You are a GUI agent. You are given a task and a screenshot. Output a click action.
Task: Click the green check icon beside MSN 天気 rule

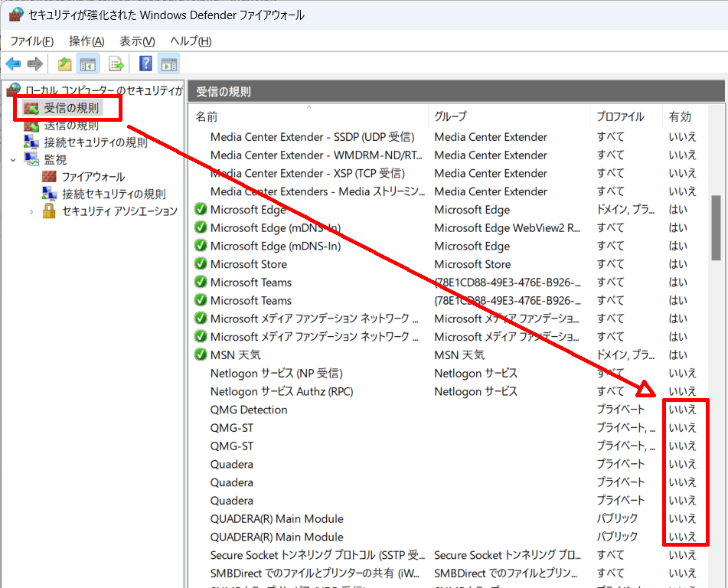(201, 354)
